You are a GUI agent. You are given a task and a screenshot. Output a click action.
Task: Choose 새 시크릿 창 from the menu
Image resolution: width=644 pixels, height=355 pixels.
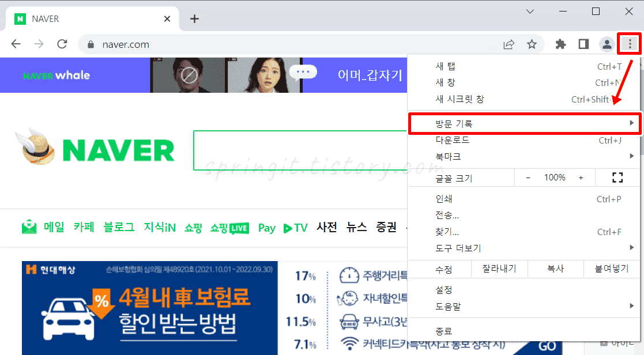[524, 99]
